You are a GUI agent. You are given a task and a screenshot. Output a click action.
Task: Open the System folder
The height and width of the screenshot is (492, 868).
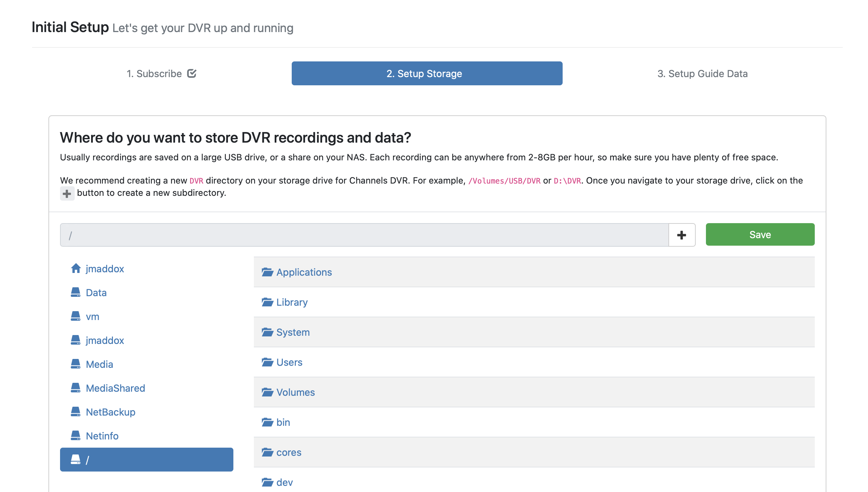tap(293, 332)
